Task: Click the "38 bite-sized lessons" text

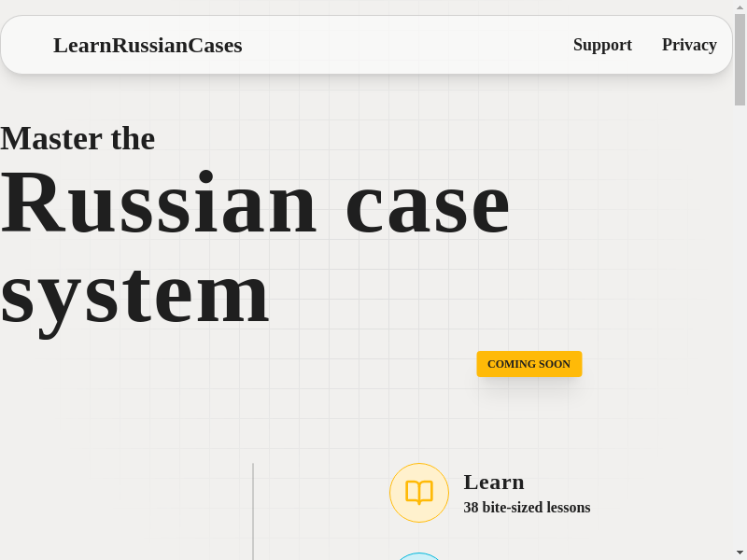Action: coord(527,508)
